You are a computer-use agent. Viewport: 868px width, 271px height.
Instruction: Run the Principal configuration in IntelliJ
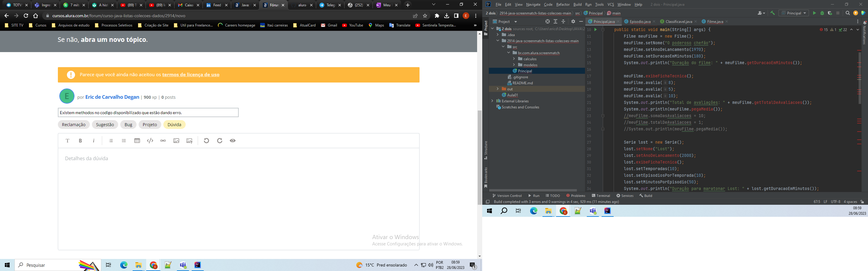pos(814,13)
